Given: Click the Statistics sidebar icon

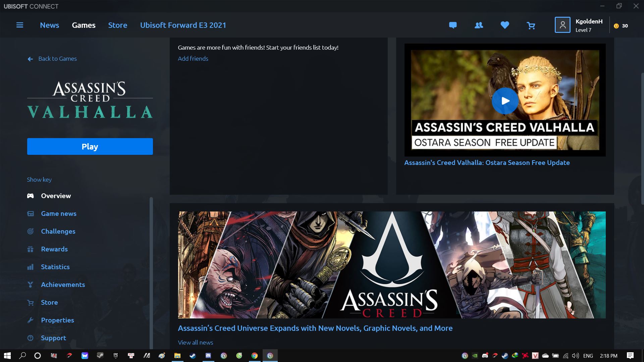Looking at the screenshot, I should [30, 266].
